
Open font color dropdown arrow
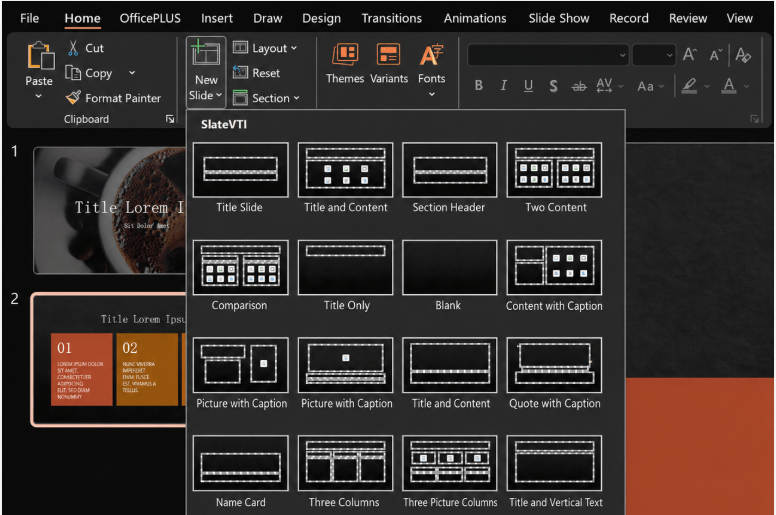pyautogui.click(x=746, y=87)
